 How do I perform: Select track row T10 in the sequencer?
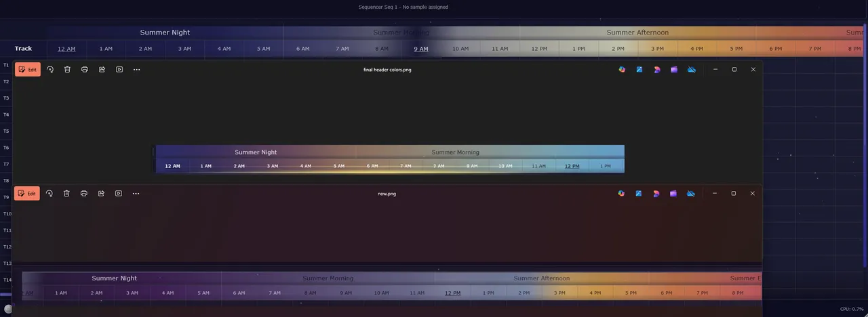[x=7, y=213]
